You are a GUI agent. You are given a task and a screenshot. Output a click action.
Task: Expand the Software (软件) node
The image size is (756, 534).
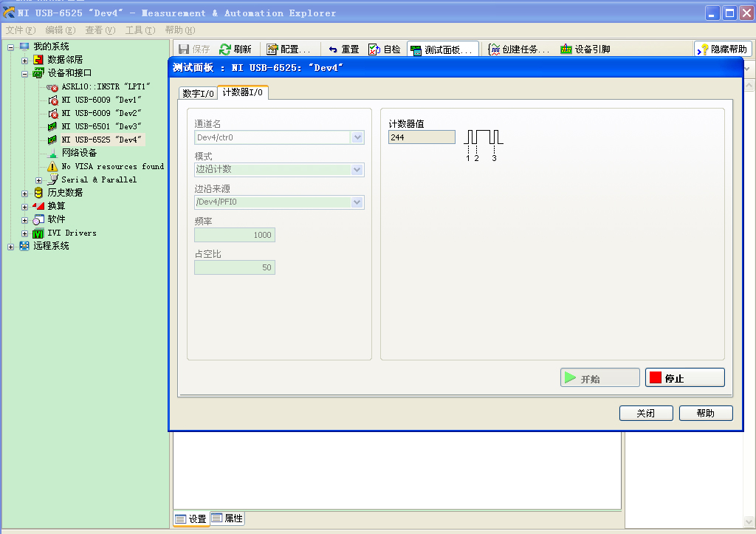tap(24, 220)
